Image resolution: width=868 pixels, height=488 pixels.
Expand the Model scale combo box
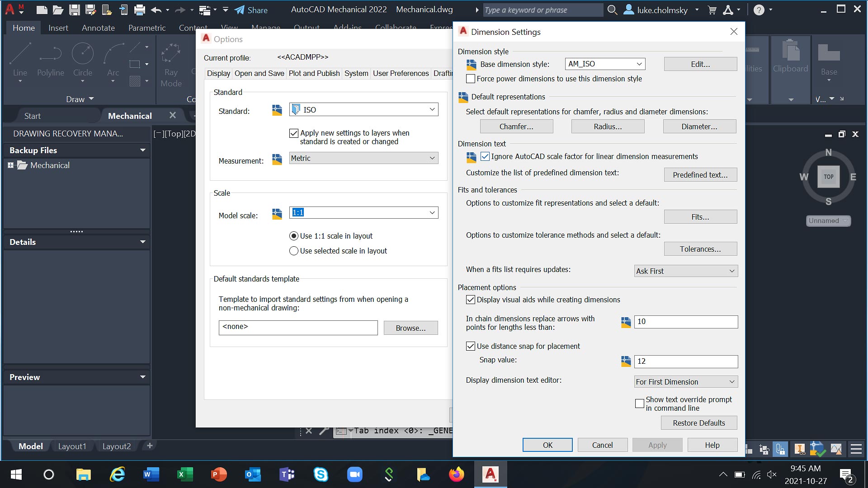[x=432, y=213]
